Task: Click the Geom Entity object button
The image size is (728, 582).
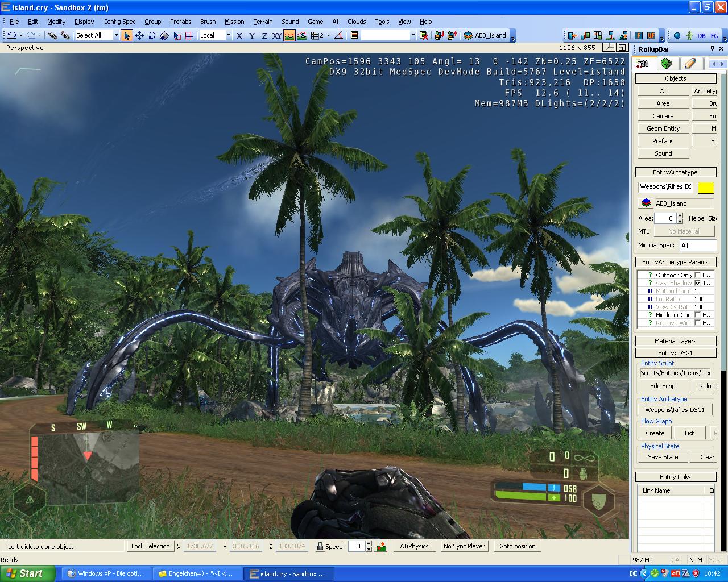Action: (x=663, y=128)
